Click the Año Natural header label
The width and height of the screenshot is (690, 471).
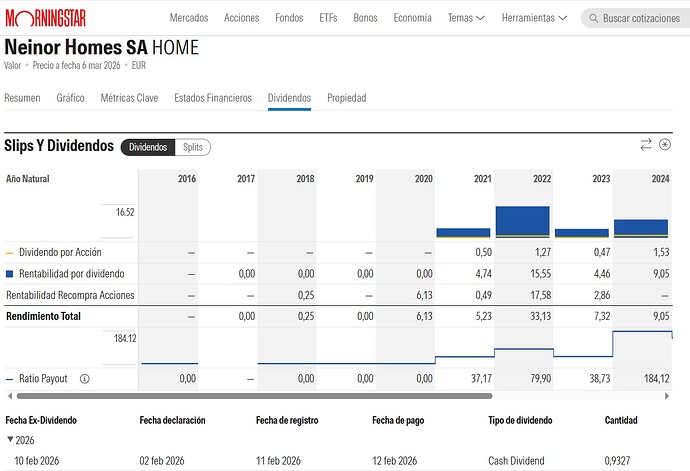(27, 179)
